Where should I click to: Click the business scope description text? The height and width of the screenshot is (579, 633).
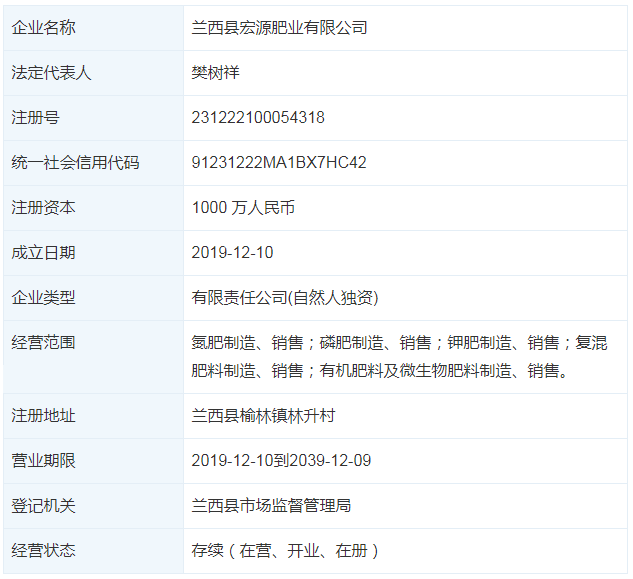click(x=399, y=357)
